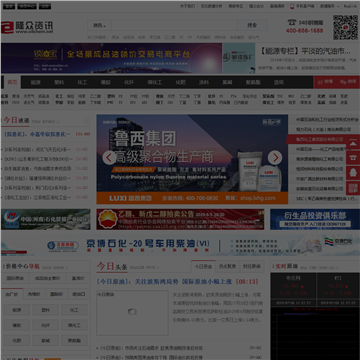Open the 京博石化 车用柴油 banner ad
Viewport: 360px width, 360px height.
click(x=180, y=245)
